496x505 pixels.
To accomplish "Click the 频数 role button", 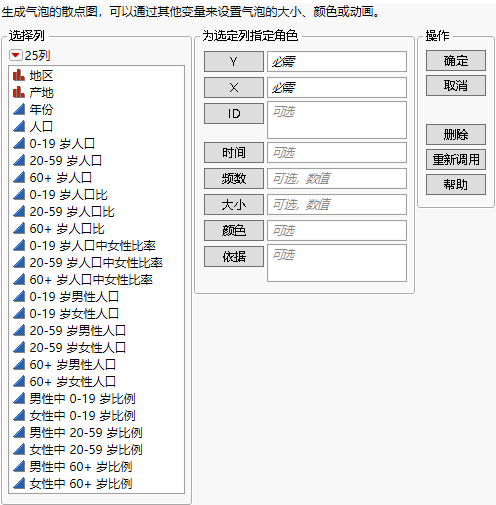I will point(234,178).
